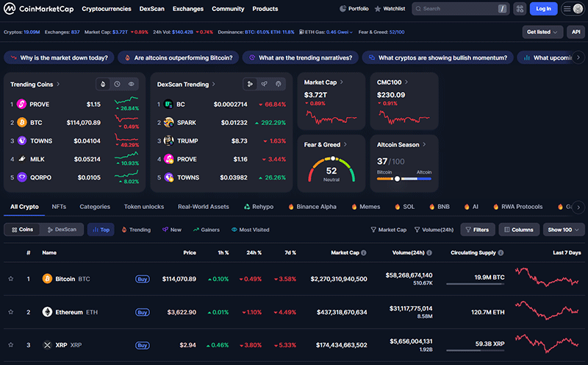Click the CoinMarketCap logo

click(x=39, y=9)
